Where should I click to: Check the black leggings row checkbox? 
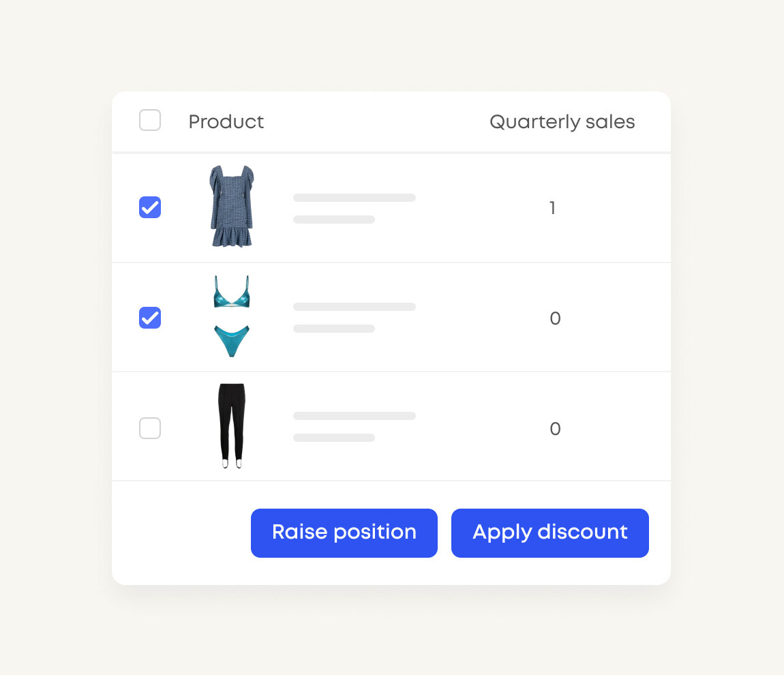[149, 428]
